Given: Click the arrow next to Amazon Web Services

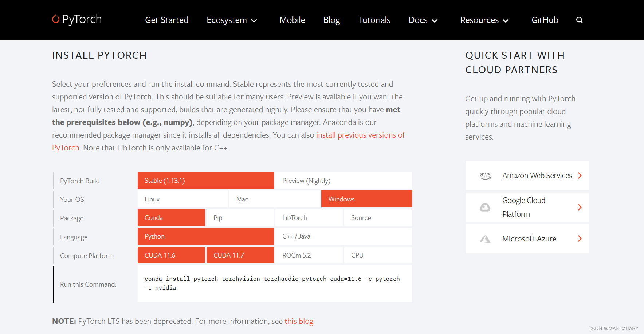Looking at the screenshot, I should [580, 176].
